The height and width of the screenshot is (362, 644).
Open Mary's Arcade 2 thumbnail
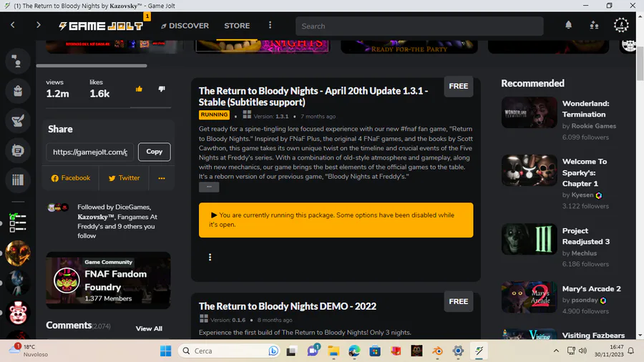[x=529, y=297]
